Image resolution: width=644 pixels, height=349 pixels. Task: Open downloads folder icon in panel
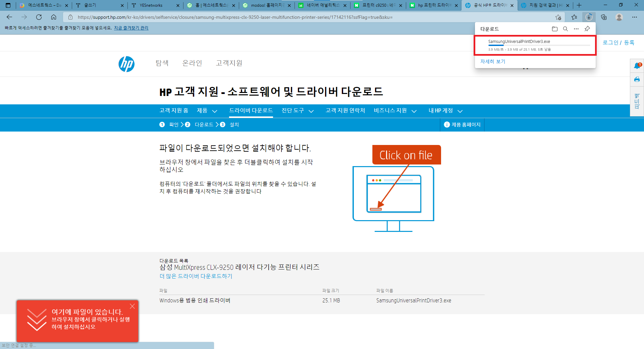(555, 29)
